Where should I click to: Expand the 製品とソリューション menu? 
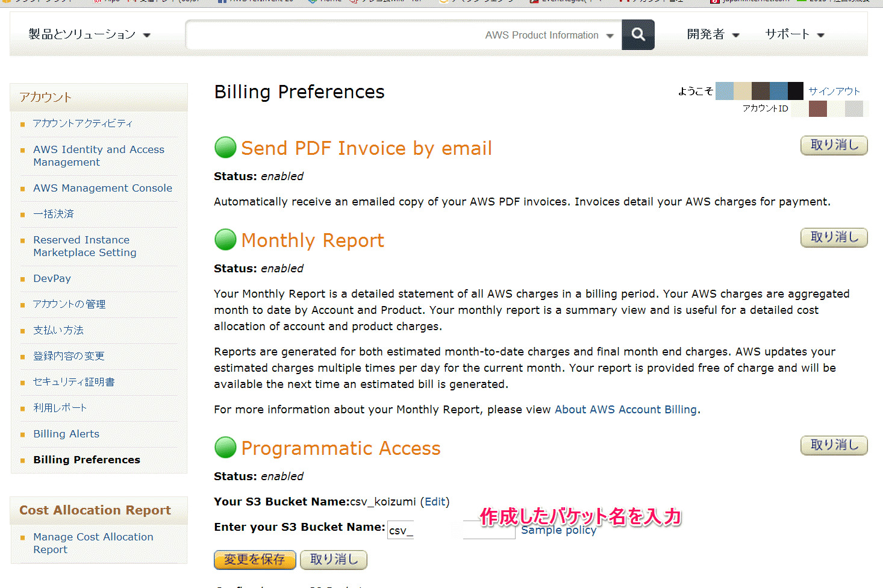click(89, 34)
